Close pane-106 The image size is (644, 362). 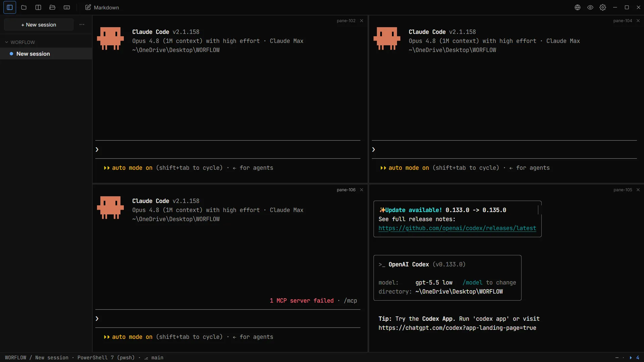click(x=362, y=190)
